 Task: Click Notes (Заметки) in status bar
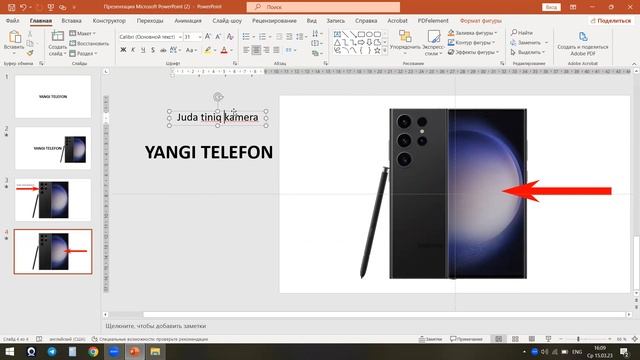[431, 339]
